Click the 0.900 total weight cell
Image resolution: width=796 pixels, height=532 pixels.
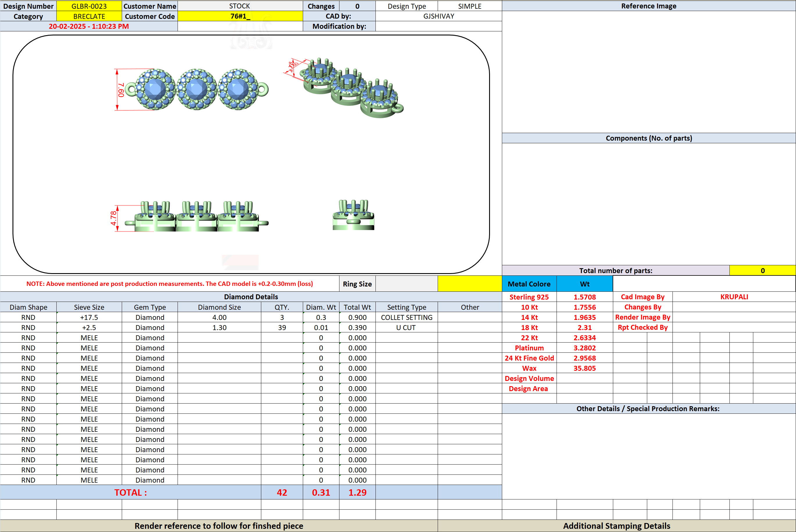pyautogui.click(x=357, y=317)
